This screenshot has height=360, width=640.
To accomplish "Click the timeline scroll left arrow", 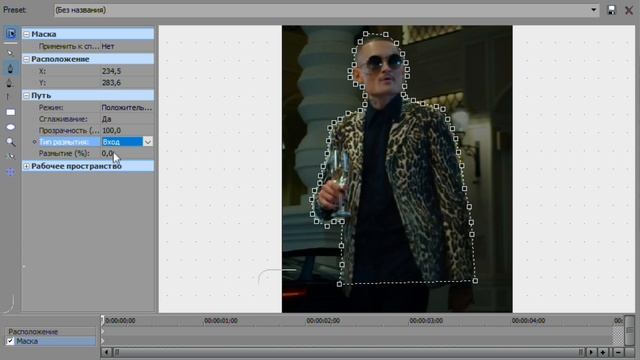I will tap(106, 352).
